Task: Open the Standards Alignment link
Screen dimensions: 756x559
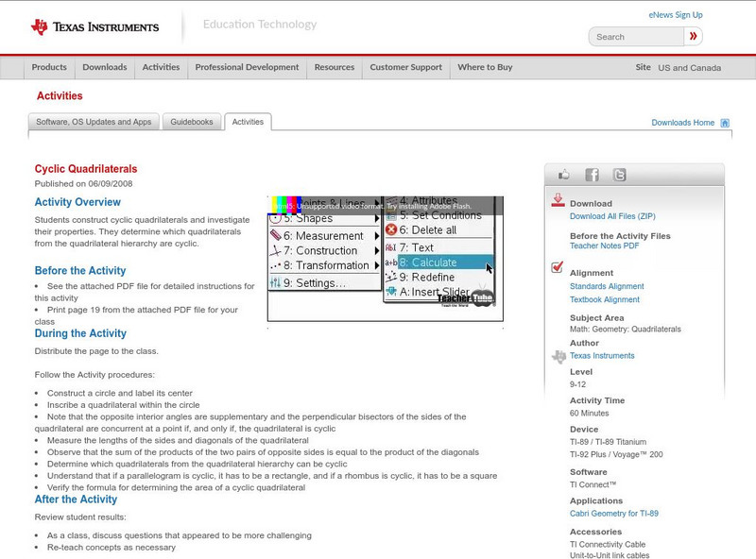Action: [x=607, y=286]
